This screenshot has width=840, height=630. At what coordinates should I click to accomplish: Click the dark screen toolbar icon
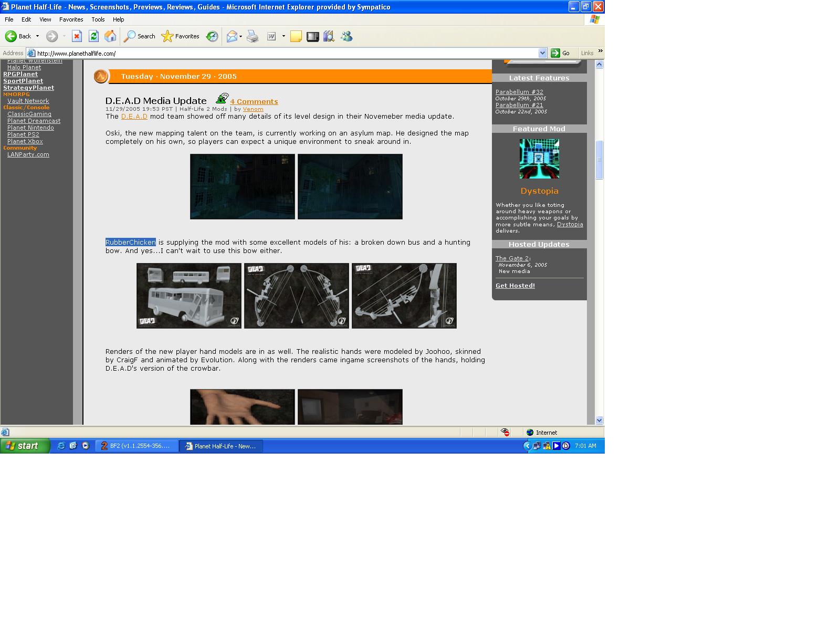click(313, 36)
